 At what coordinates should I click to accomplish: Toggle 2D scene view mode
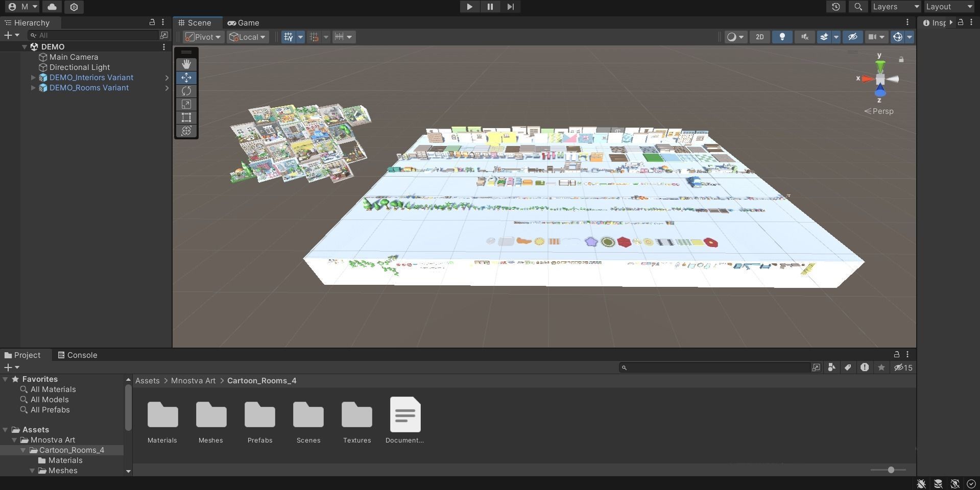tap(760, 37)
